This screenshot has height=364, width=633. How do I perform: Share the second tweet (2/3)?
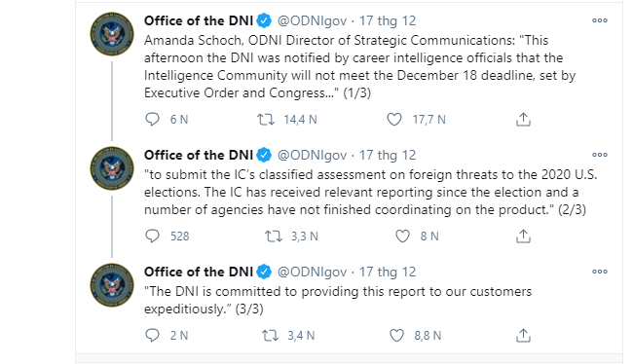pos(523,237)
